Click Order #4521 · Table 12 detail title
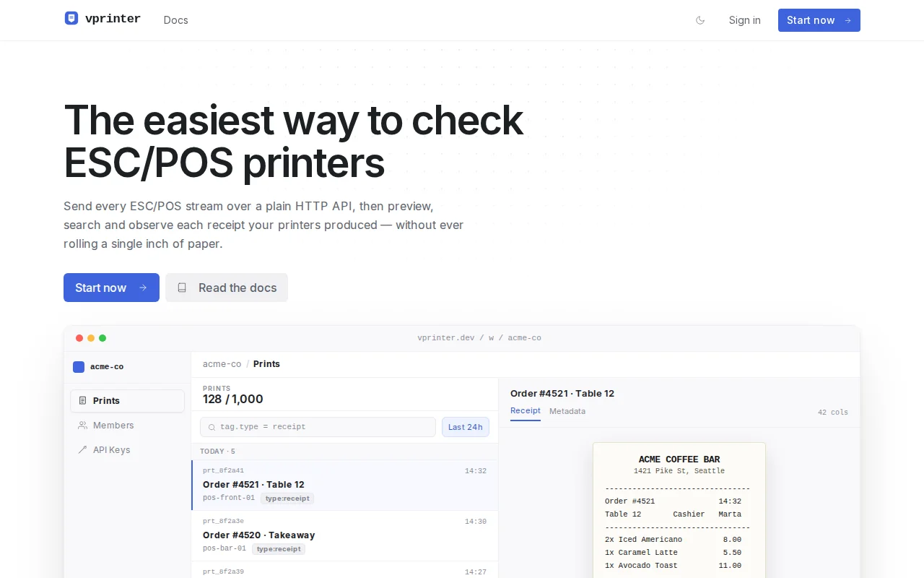Screen dimensions: 924x578 pyautogui.click(x=562, y=394)
